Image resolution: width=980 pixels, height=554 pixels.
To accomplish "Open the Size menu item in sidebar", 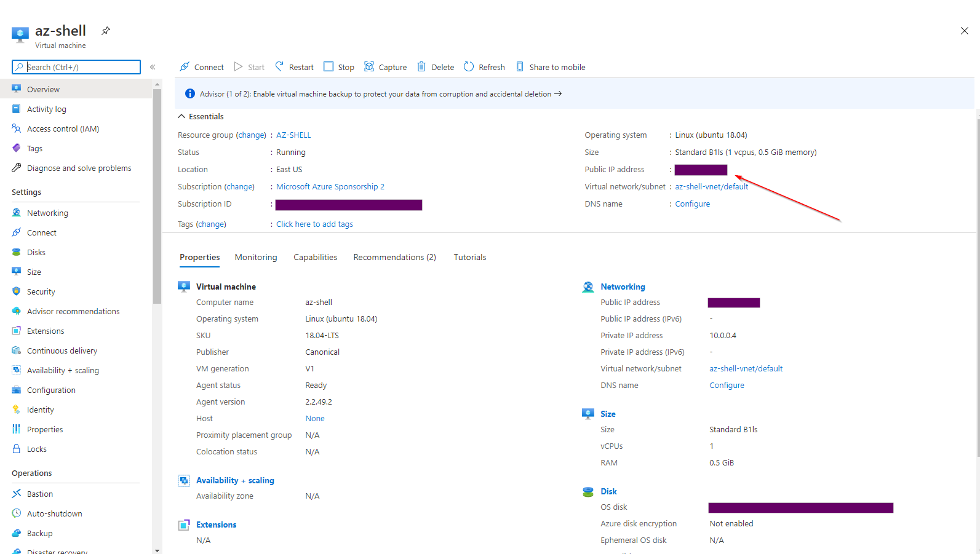I will [x=34, y=272].
